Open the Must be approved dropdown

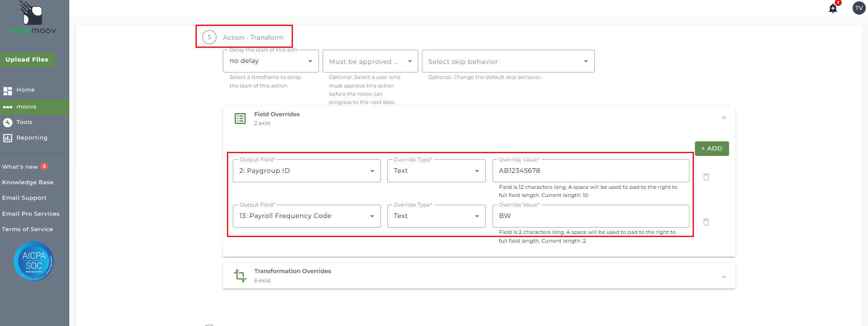click(370, 62)
